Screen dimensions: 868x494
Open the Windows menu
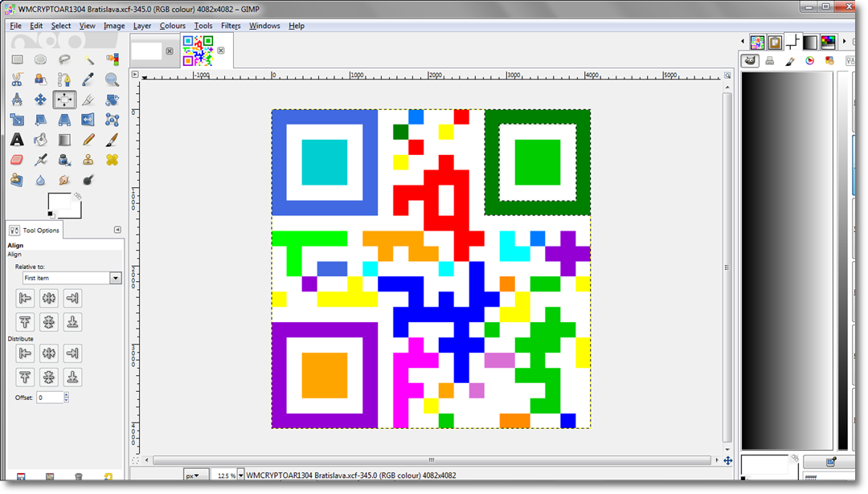point(264,26)
